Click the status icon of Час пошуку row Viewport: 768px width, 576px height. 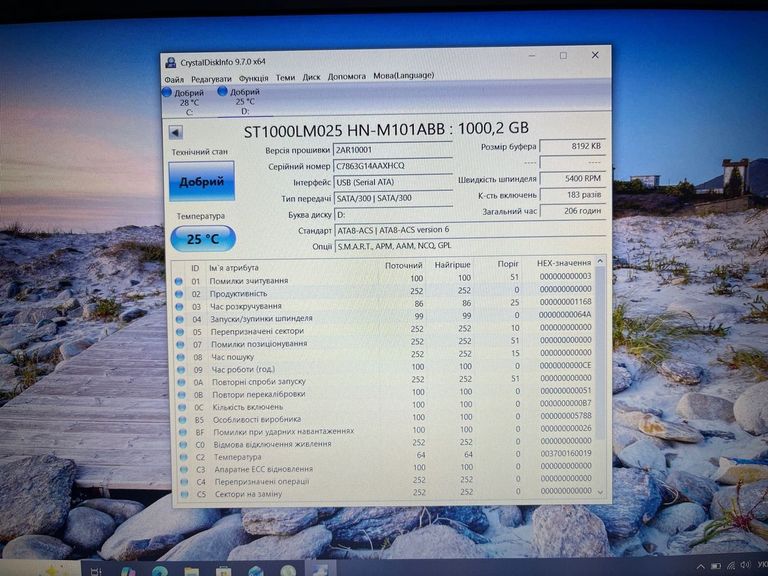[x=181, y=358]
